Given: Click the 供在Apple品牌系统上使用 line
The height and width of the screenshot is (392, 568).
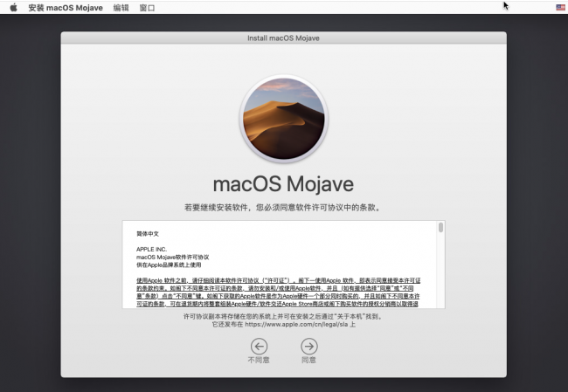Looking at the screenshot, I should point(169,265).
